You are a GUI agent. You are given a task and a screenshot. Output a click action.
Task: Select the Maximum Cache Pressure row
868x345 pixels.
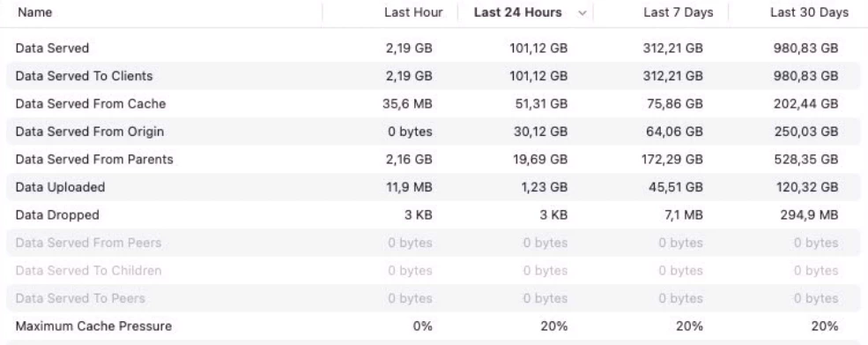coord(434,326)
